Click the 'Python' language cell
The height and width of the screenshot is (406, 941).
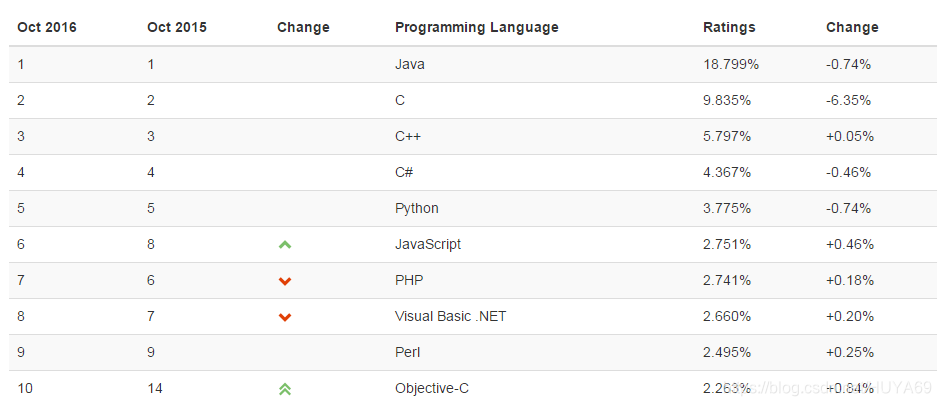coord(416,208)
